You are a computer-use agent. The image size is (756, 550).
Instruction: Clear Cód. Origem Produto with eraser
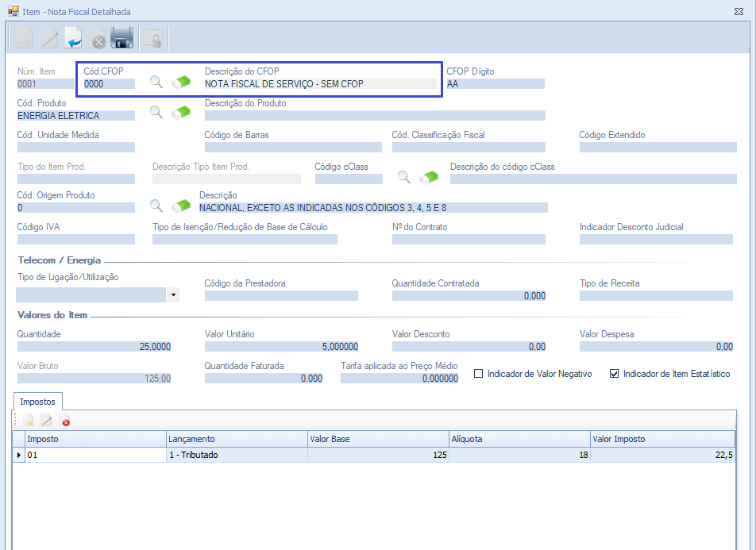pyautogui.click(x=182, y=206)
